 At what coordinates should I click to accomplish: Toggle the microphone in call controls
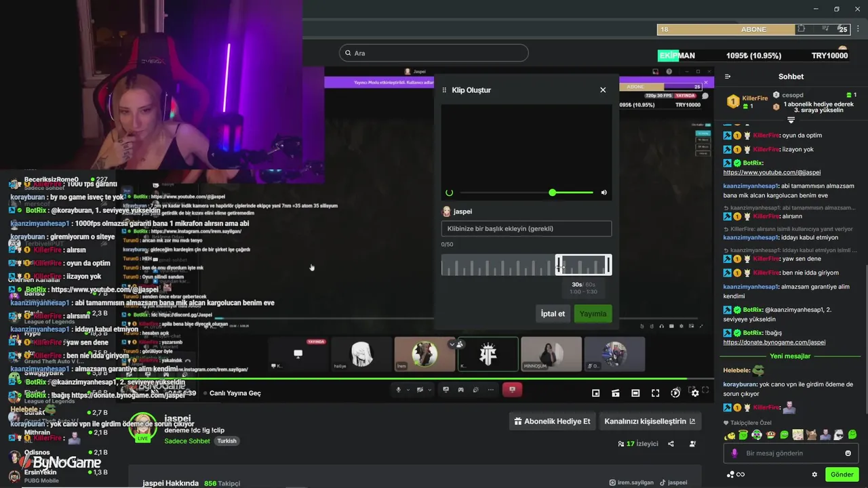pos(399,390)
